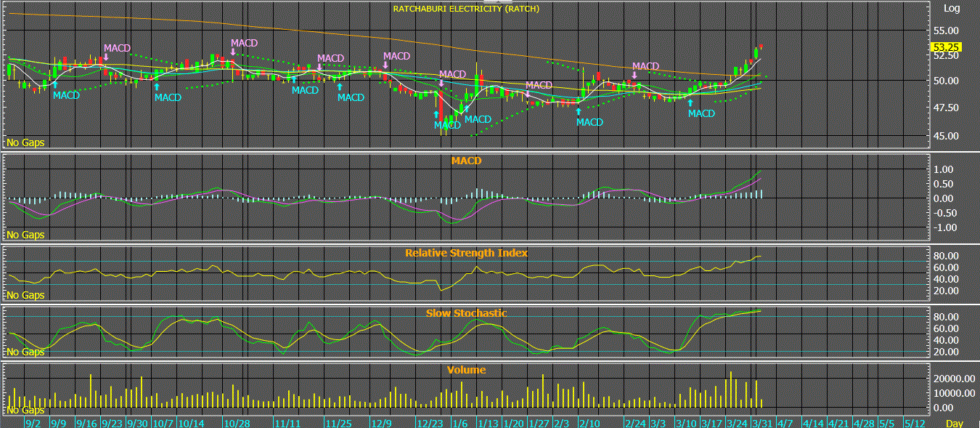Click the MACD panel title

[x=466, y=161]
